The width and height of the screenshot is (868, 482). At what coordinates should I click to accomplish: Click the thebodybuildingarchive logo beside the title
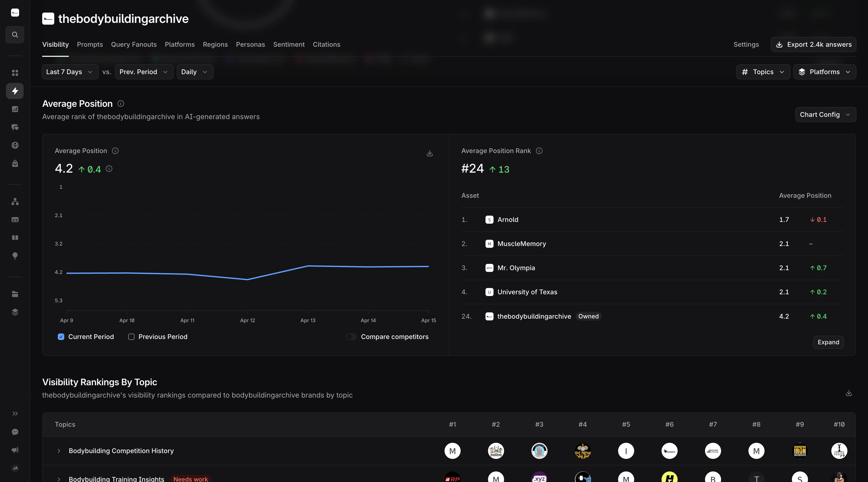click(48, 19)
